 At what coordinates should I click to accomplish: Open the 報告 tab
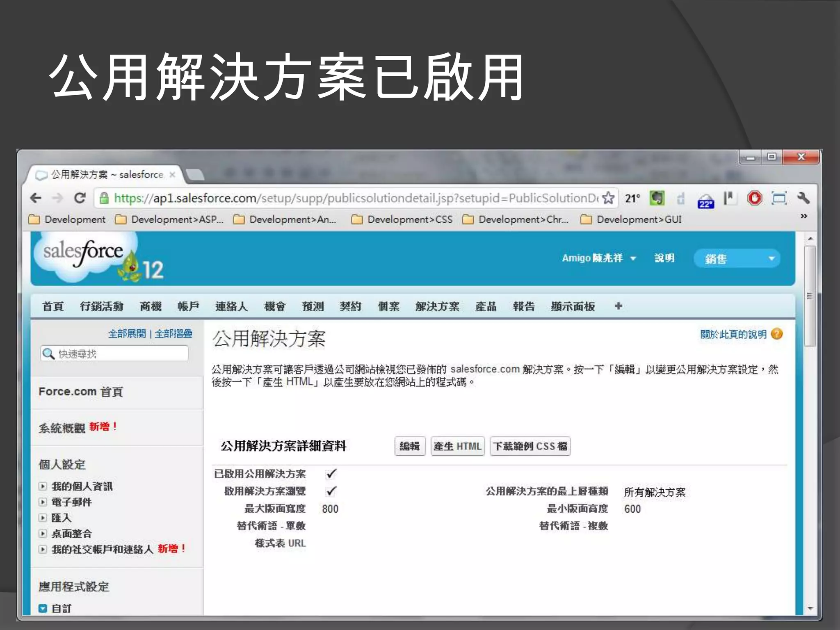524,306
